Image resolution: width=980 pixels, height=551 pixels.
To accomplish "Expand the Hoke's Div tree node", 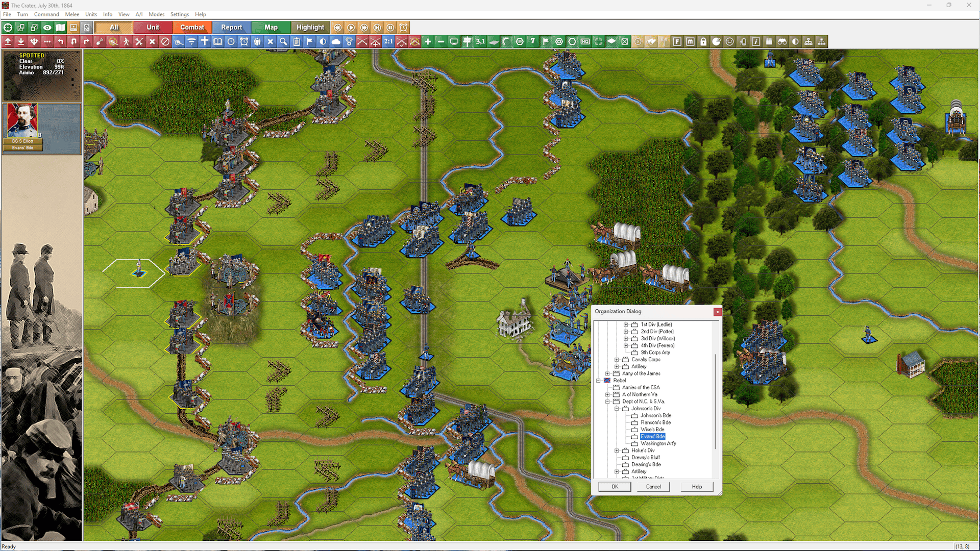I will coord(617,450).
